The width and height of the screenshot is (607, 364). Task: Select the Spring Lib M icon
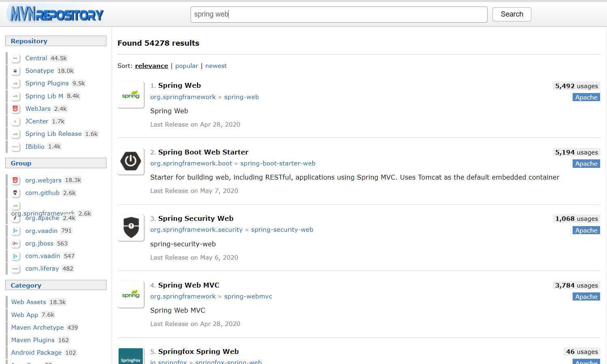point(15,96)
